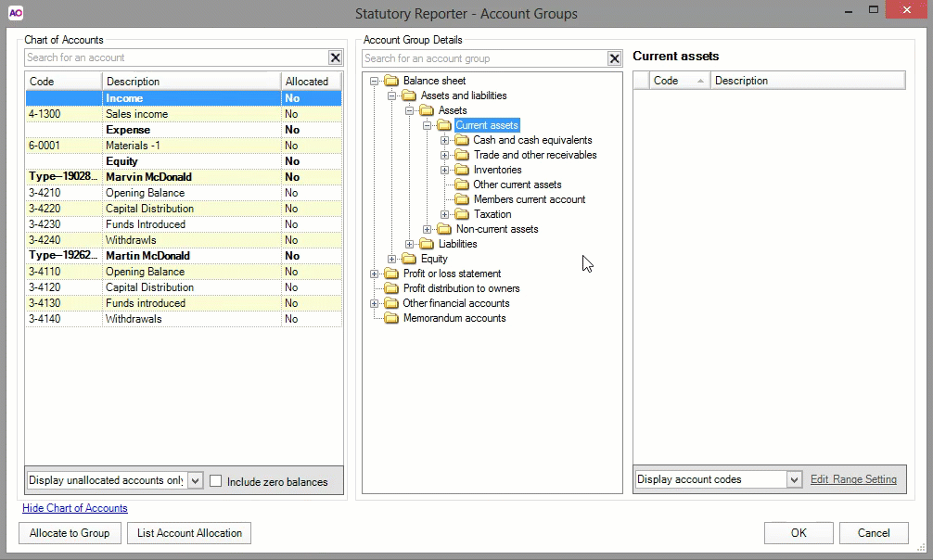Select the Non-current assets tree item
Screen dimensions: 933x560
pos(496,229)
